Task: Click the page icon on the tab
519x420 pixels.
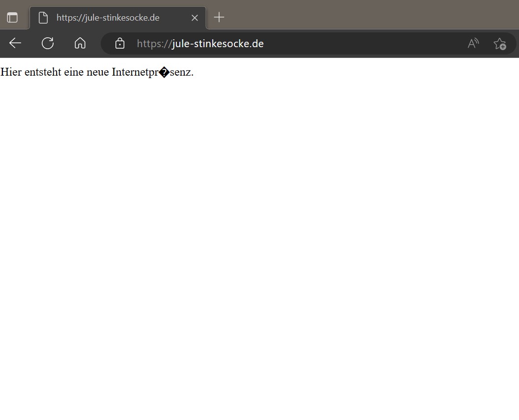Action: pyautogui.click(x=43, y=18)
